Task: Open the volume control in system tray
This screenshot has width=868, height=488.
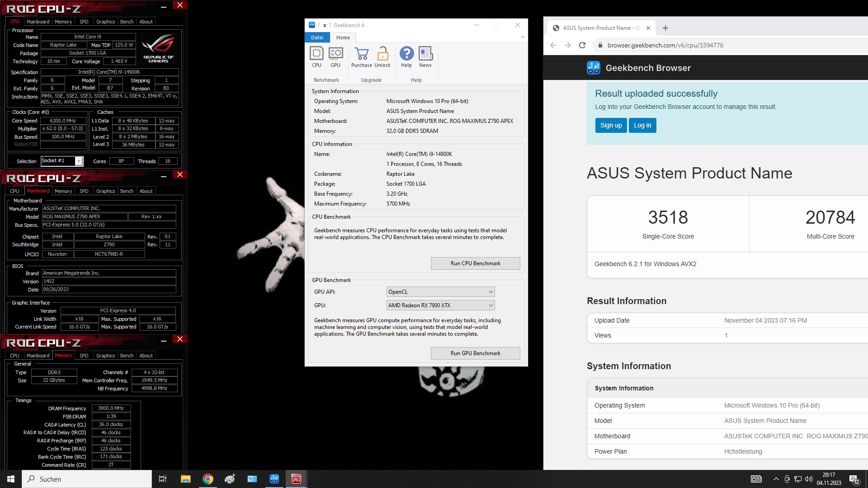Action: coord(809,479)
